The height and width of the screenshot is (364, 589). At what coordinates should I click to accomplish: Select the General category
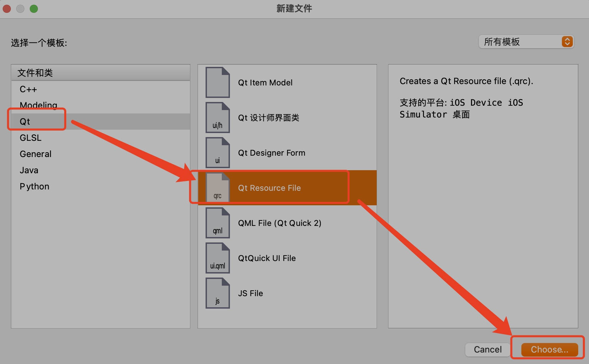(101, 154)
